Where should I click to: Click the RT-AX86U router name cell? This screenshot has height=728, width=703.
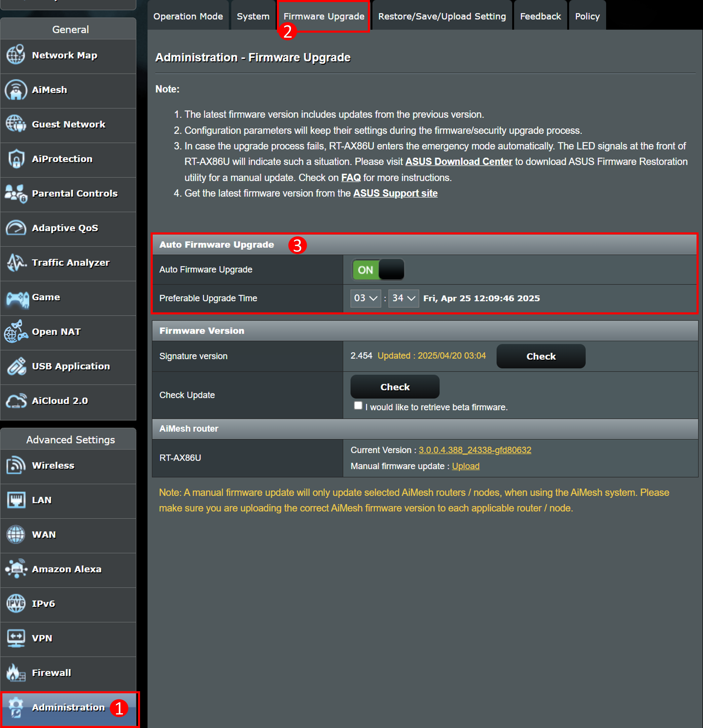pyautogui.click(x=247, y=458)
